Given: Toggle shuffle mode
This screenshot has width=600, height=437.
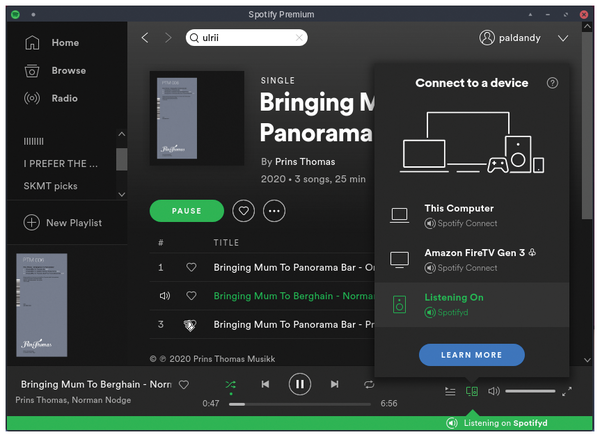Looking at the screenshot, I should pyautogui.click(x=230, y=384).
